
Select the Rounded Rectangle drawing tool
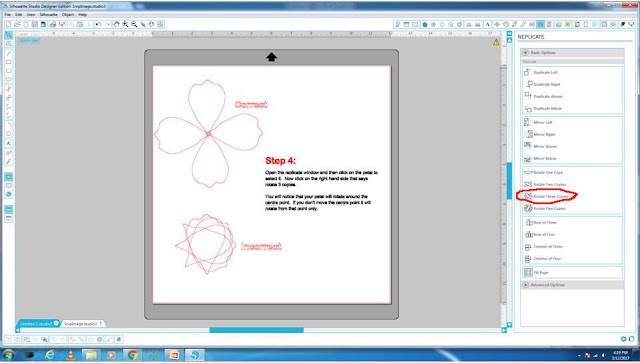coord(9,71)
